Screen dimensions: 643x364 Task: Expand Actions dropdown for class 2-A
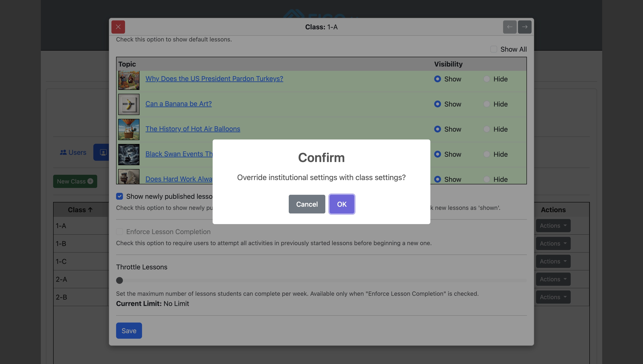(x=553, y=279)
